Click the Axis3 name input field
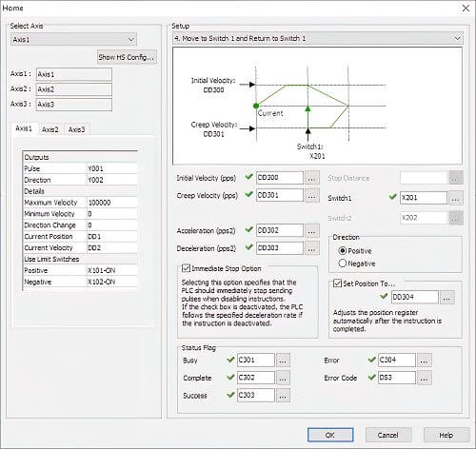 coord(74,105)
